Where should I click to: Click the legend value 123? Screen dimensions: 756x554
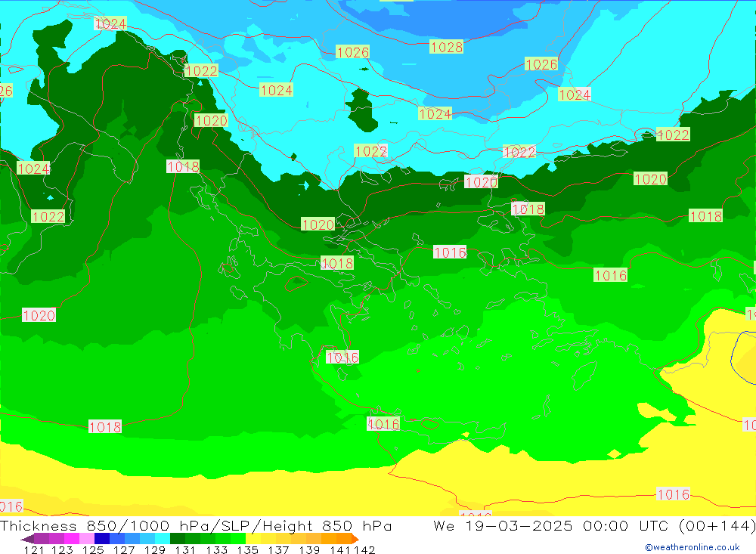coord(62,549)
